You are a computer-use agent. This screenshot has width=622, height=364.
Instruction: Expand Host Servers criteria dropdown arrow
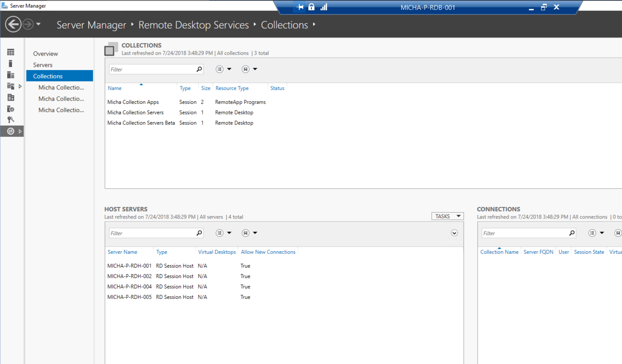coord(229,233)
